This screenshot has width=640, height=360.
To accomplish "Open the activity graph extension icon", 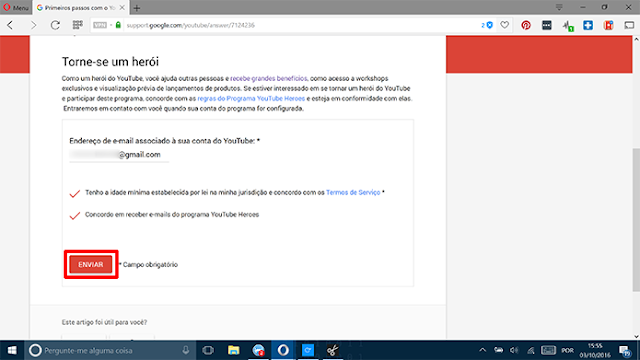I will tap(568, 26).
